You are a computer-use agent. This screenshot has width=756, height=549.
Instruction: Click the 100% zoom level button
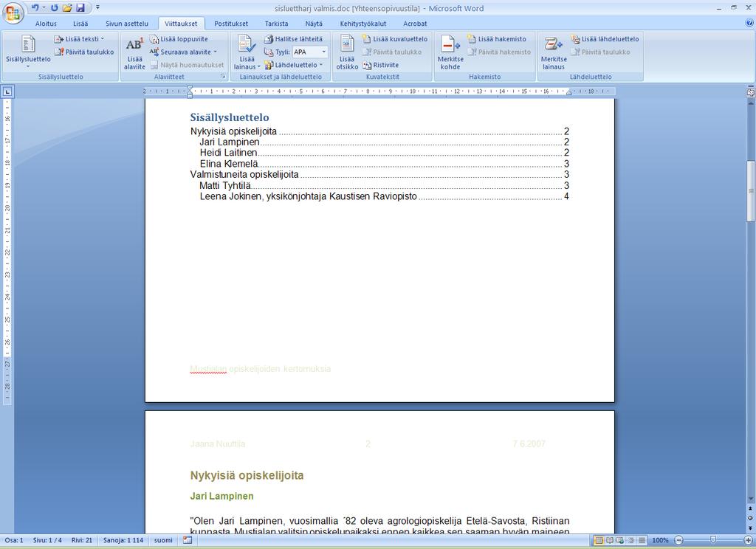tap(660, 540)
